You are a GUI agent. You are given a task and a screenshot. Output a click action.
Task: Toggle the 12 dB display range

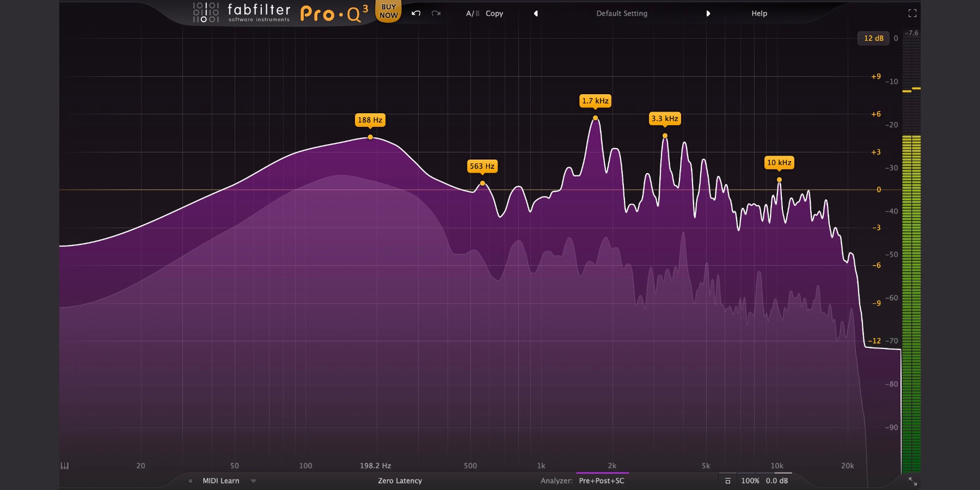pyautogui.click(x=874, y=38)
